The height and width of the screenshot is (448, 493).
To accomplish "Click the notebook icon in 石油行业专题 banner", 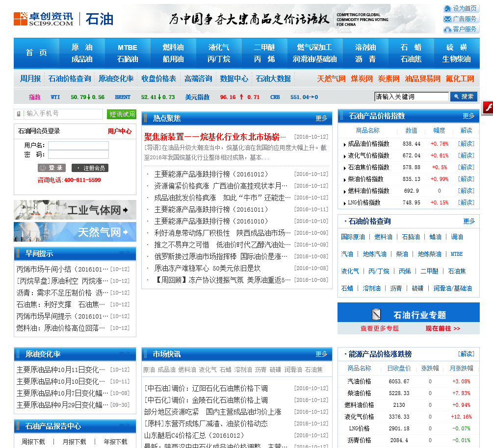I will [x=376, y=314].
